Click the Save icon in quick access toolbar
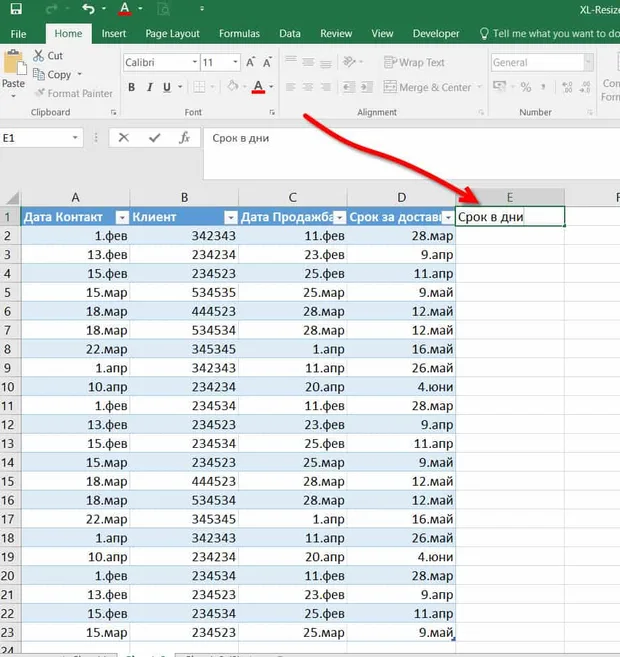 (x=16, y=8)
